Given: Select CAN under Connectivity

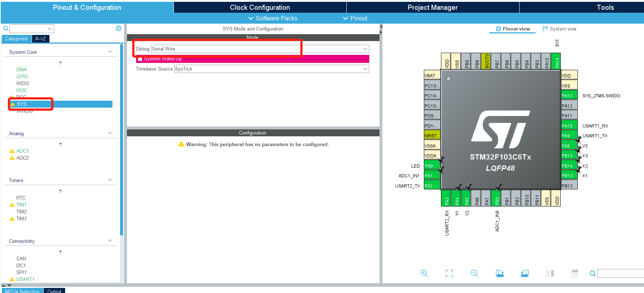Looking at the screenshot, I should point(21,258).
